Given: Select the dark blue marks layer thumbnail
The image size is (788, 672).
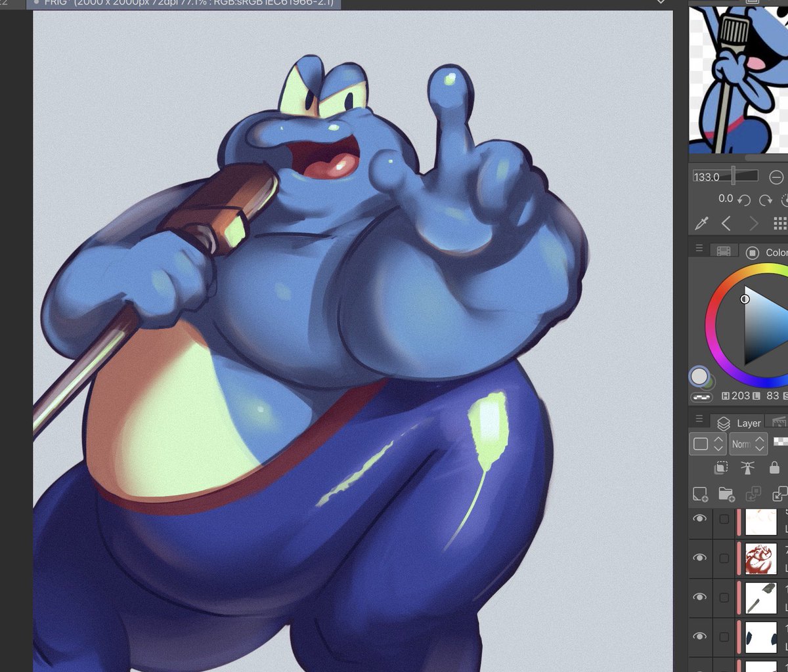Looking at the screenshot, I should [x=761, y=637].
